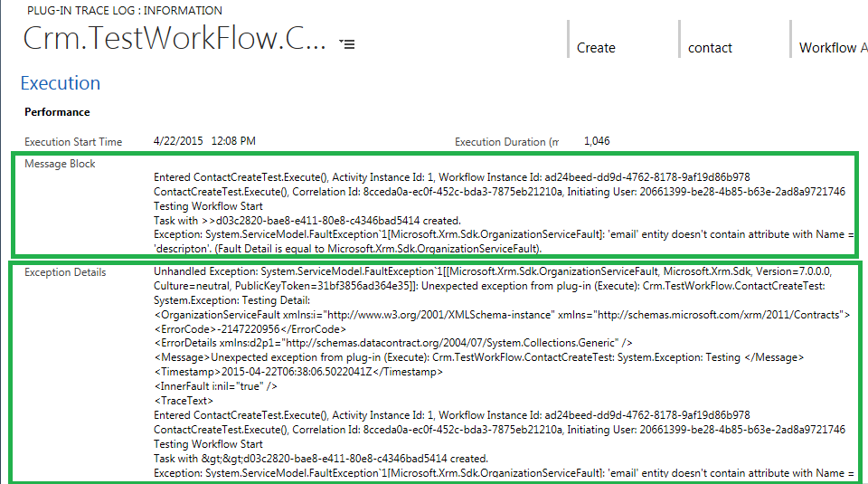The width and height of the screenshot is (868, 484).
Task: Click 'Task with >>d03c2820' line in Message Block
Action: click(307, 221)
